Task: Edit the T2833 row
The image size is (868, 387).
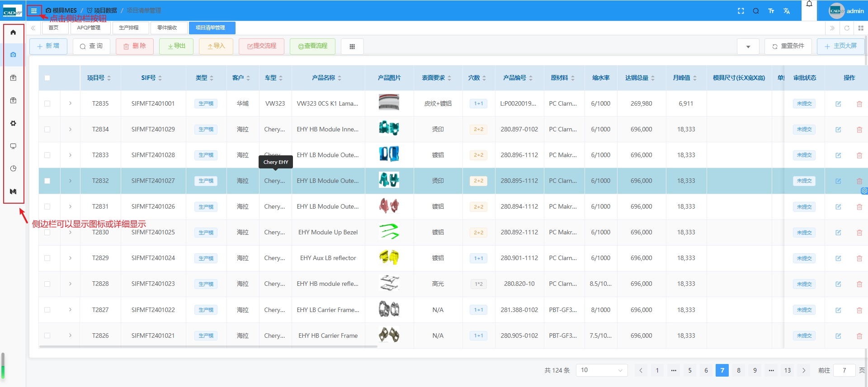Action: click(x=838, y=155)
